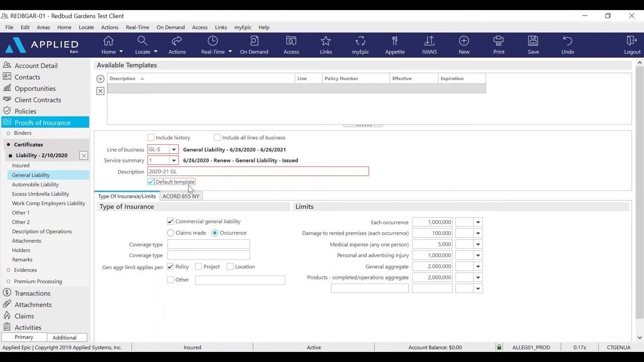Click the IVANS upload icon
The width and height of the screenshot is (644, 362).
[430, 41]
